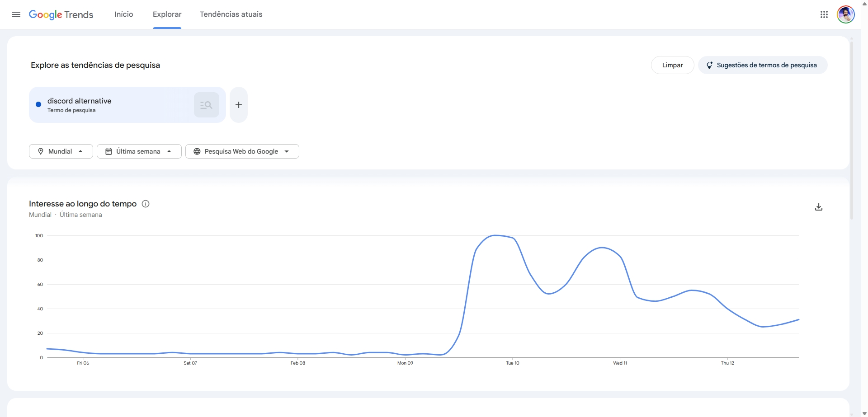Click the profile avatar picture
This screenshot has height=417, width=868.
click(x=846, y=14)
